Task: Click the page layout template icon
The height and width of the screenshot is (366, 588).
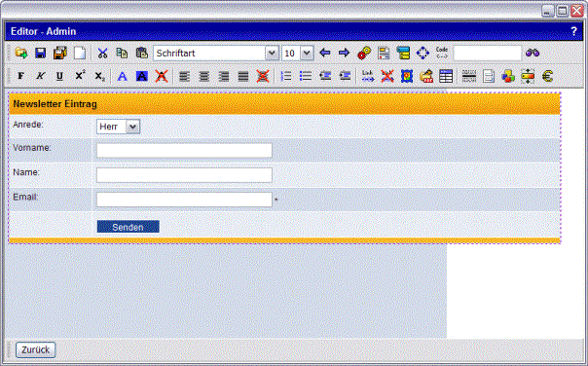Action: point(384,53)
